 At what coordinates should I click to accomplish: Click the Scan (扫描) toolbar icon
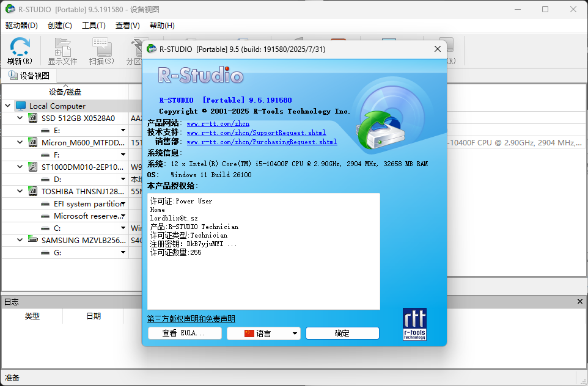101,46
